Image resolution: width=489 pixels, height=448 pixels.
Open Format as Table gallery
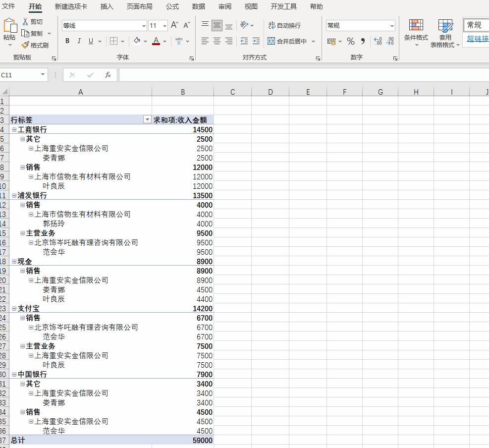click(x=445, y=33)
